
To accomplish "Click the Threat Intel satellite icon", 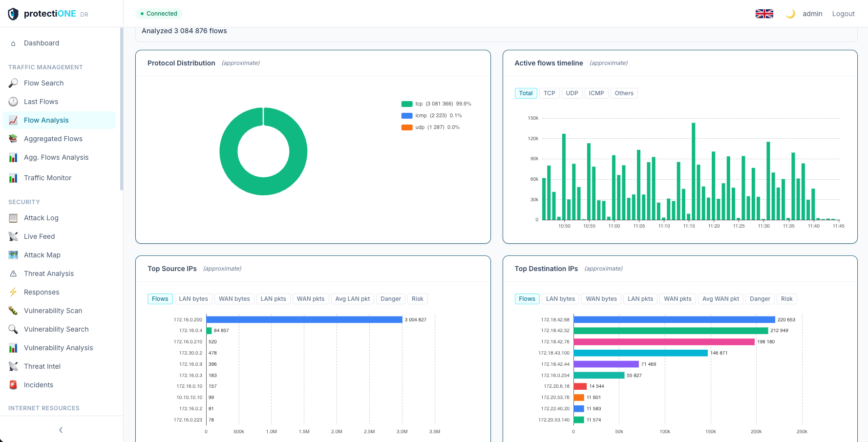I will (13, 366).
